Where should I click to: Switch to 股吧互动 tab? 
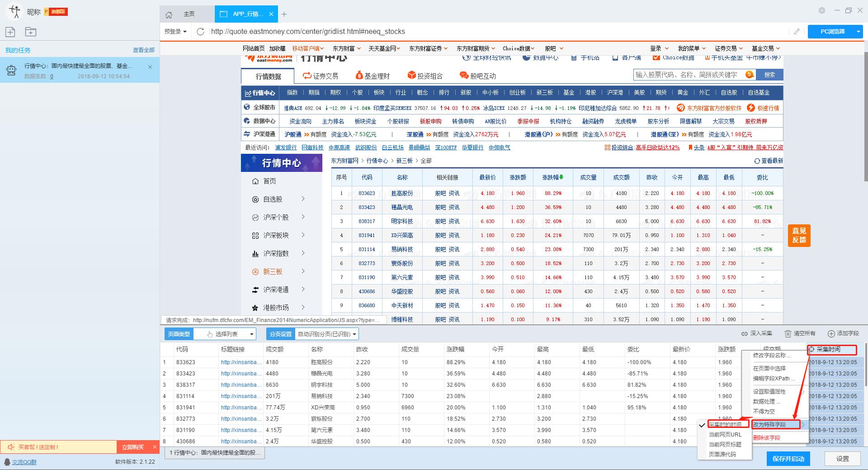coord(478,76)
